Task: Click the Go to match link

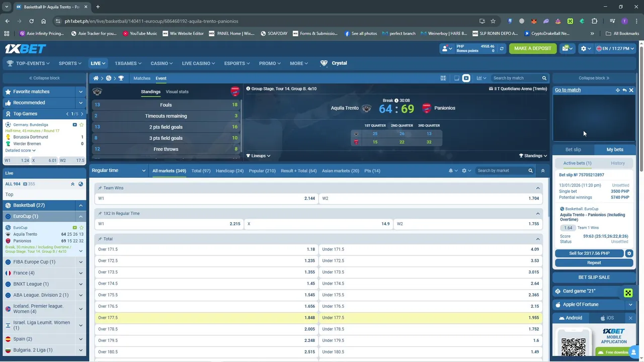Action: (x=568, y=90)
